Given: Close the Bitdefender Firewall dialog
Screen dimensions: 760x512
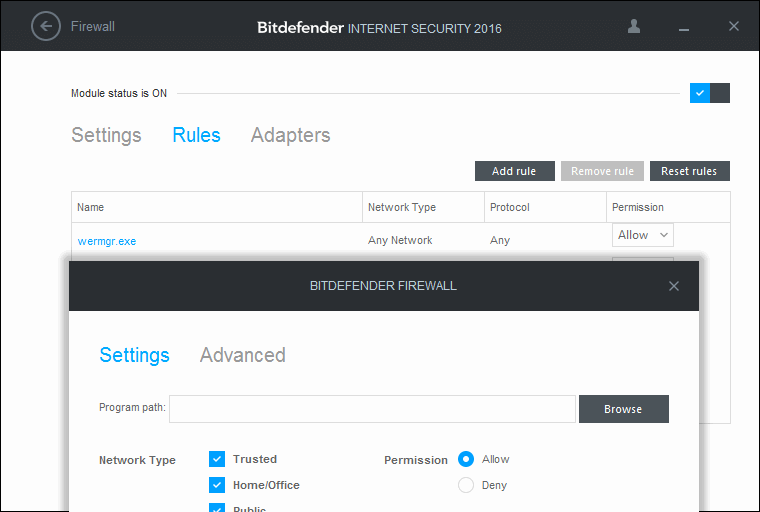Looking at the screenshot, I should pyautogui.click(x=674, y=286).
